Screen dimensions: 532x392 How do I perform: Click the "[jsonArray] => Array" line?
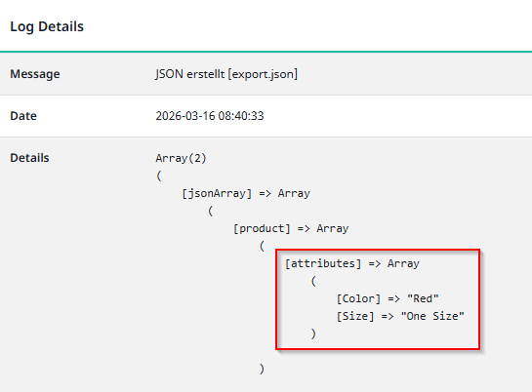[246, 193]
